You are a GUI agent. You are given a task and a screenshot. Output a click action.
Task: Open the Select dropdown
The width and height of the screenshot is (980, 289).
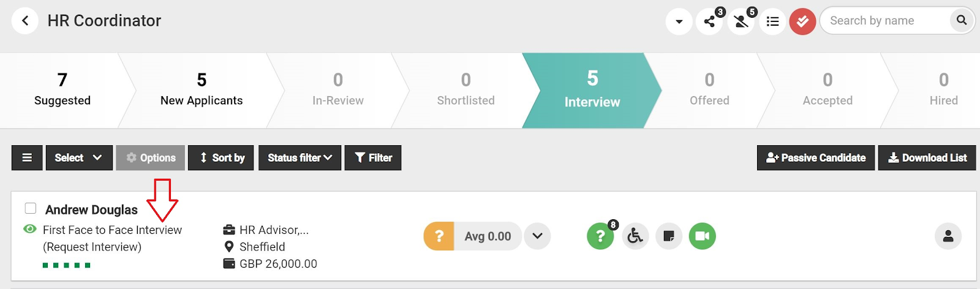point(78,158)
